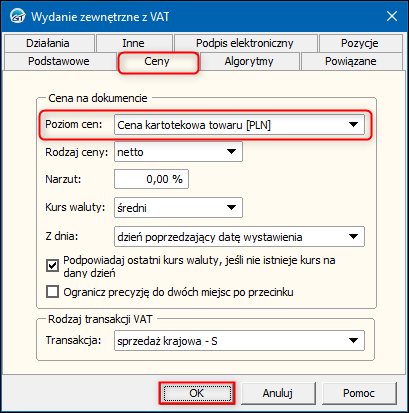The height and width of the screenshot is (413, 409).
Task: Uncheck Podpowiadaj ostatni kurs waluty checkbox
Action: click(x=52, y=266)
